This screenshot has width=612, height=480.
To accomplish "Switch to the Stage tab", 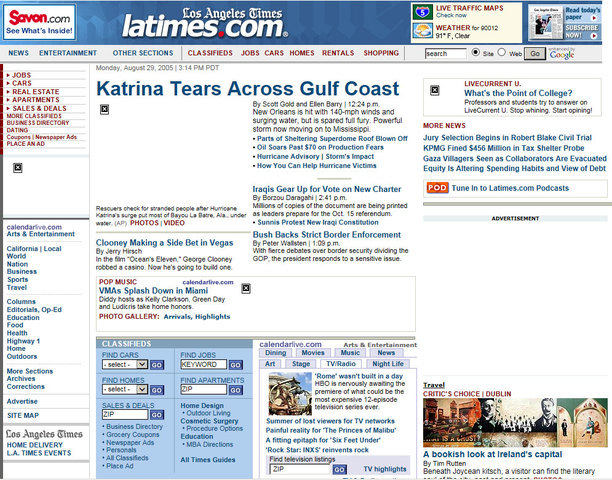I will 301,364.
